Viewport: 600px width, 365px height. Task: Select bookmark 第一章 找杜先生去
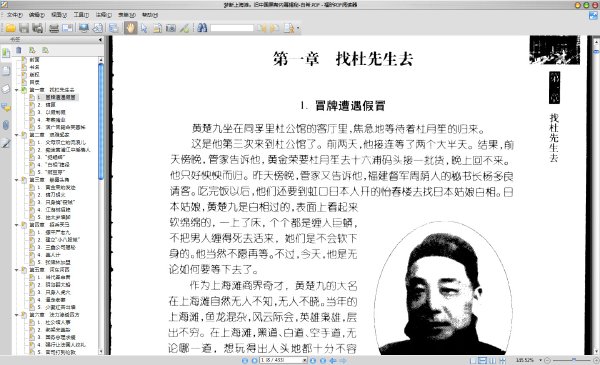coord(52,90)
